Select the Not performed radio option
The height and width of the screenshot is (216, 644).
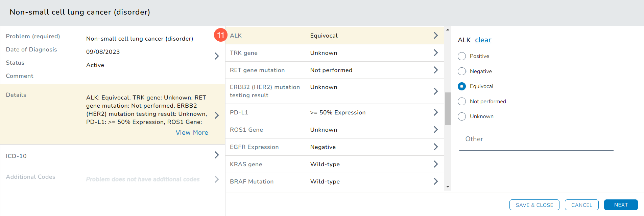[462, 102]
